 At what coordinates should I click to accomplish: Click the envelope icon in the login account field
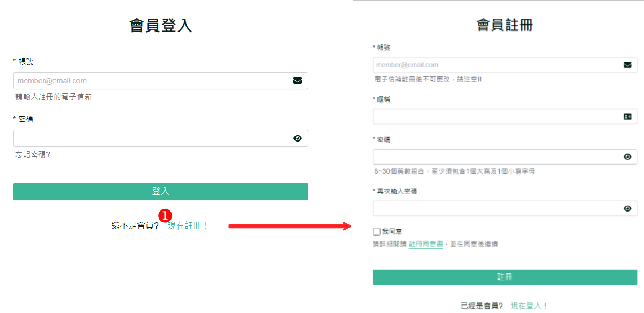[x=298, y=81]
